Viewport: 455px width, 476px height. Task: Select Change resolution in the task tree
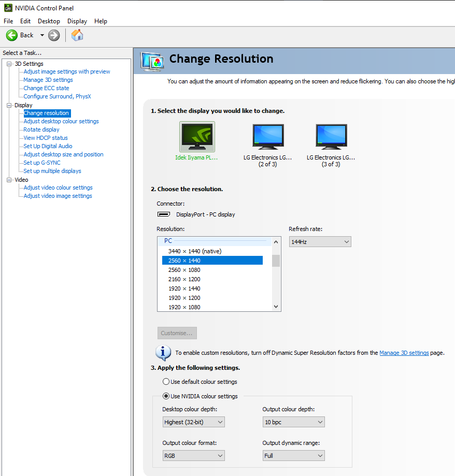click(47, 113)
